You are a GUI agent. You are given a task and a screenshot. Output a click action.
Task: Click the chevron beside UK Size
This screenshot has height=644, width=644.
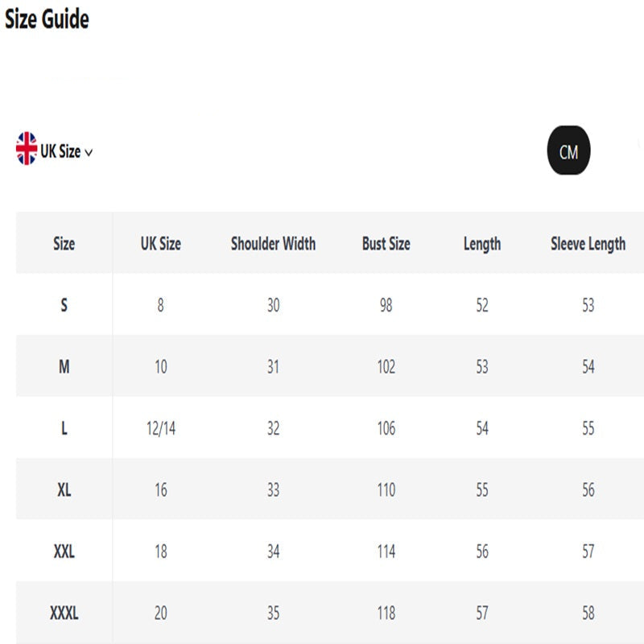89,152
